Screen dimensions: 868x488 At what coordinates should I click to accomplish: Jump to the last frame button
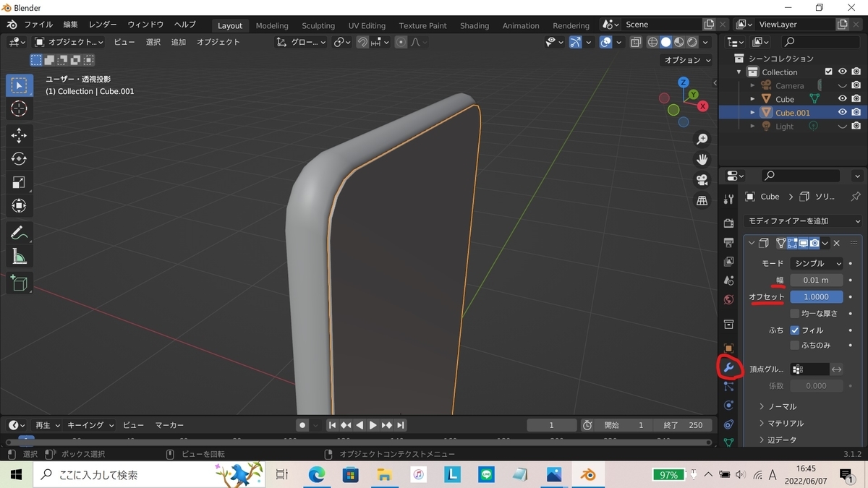pos(401,425)
